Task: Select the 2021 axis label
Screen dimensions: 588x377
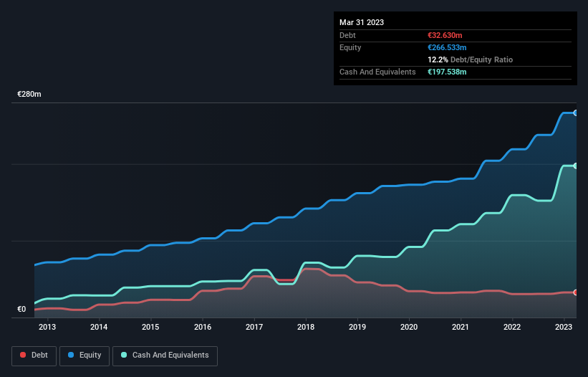Action: point(460,327)
